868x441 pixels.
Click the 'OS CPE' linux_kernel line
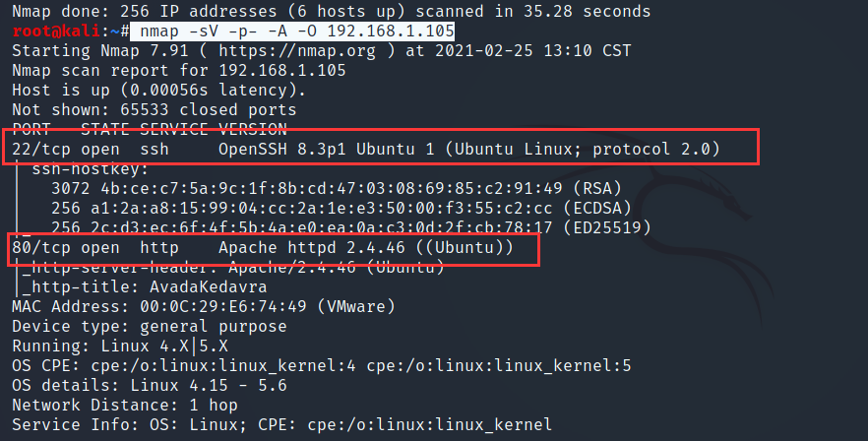(321, 365)
